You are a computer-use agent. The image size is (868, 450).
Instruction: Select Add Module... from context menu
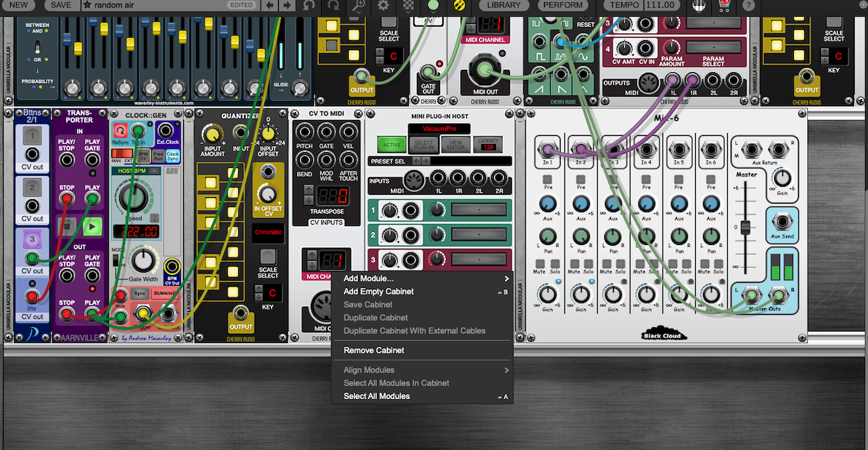point(369,278)
